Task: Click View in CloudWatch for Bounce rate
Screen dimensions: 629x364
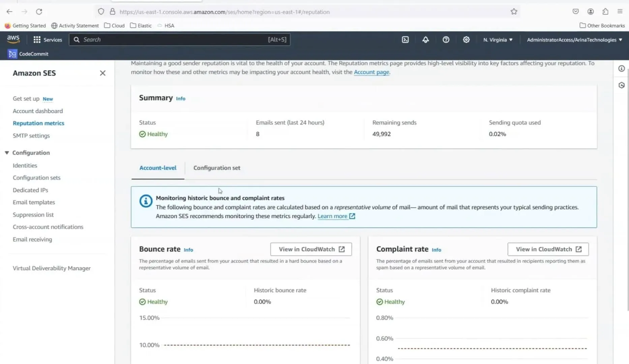Action: [311, 249]
